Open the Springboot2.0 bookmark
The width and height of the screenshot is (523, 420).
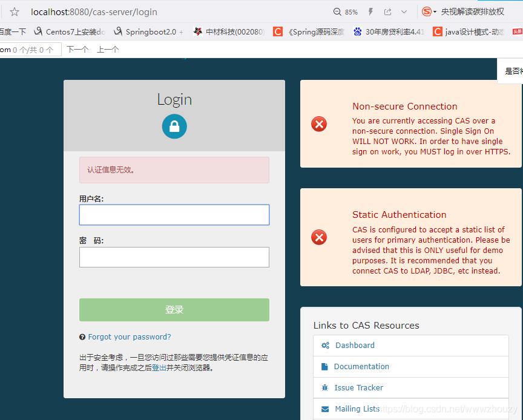click(148, 31)
